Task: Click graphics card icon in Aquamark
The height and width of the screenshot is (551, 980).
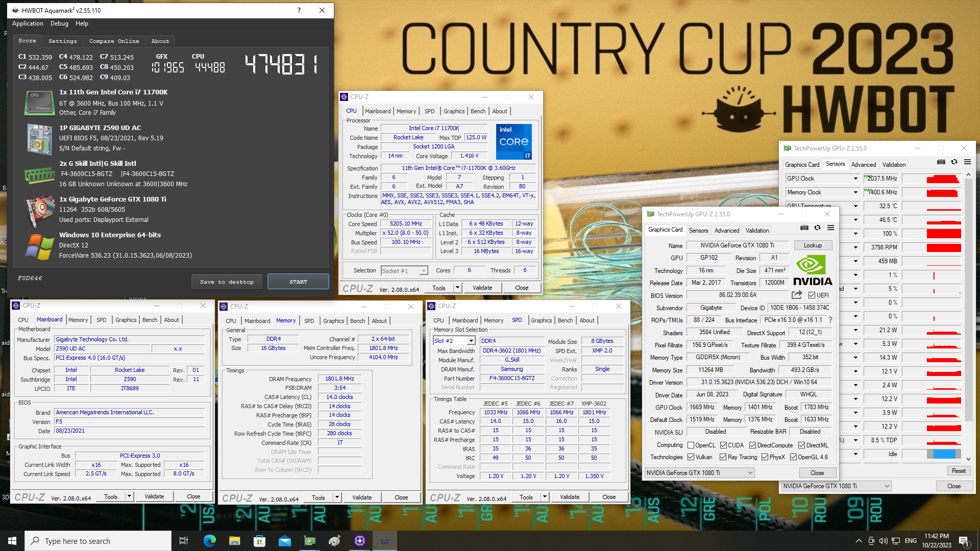Action: coord(40,211)
